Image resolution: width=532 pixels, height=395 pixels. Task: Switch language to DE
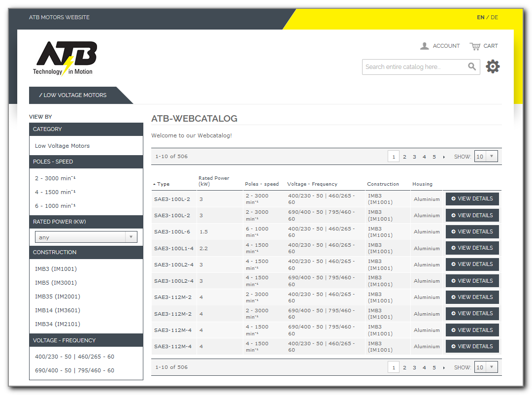click(495, 17)
